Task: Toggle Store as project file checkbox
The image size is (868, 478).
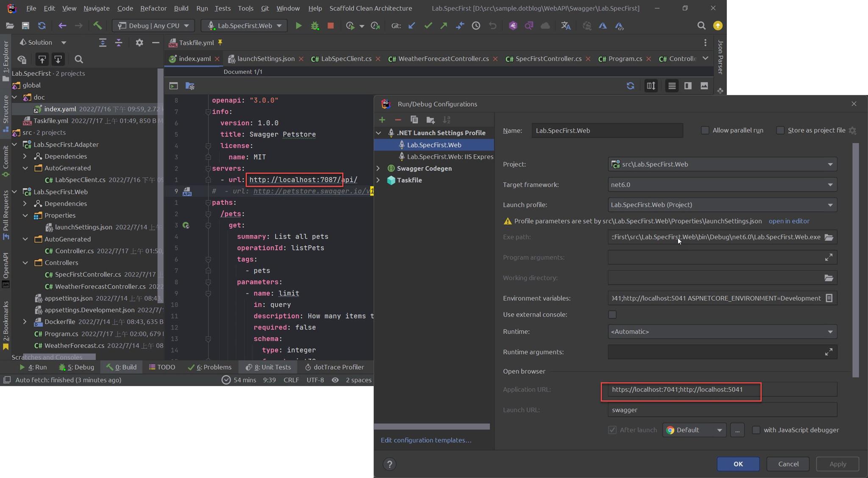Action: pos(780,131)
